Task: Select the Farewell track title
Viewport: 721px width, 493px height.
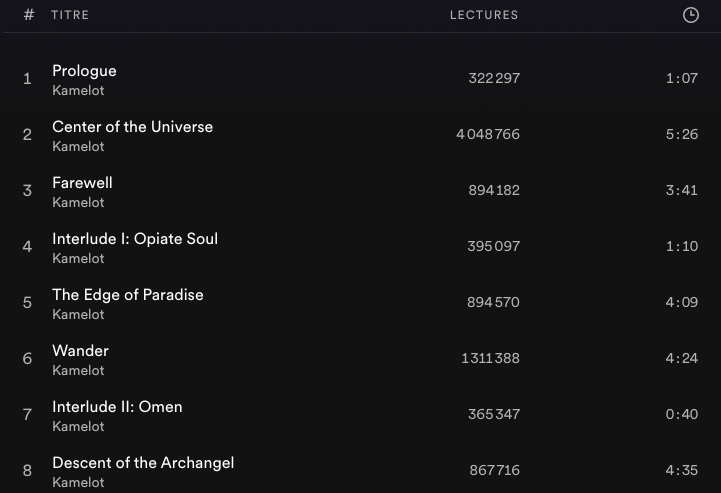Action: click(x=82, y=183)
